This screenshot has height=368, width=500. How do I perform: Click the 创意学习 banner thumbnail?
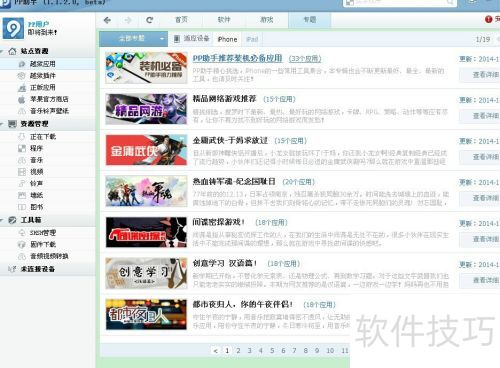pyautogui.click(x=146, y=273)
